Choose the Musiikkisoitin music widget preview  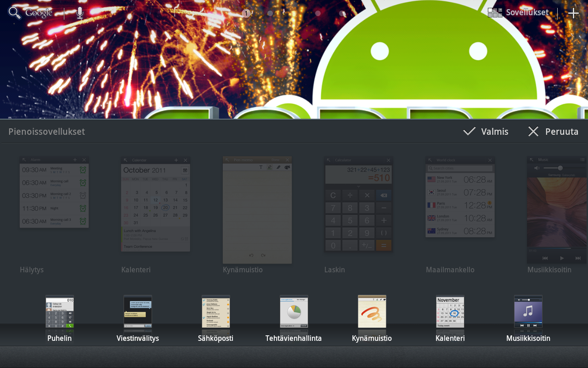(x=557, y=210)
